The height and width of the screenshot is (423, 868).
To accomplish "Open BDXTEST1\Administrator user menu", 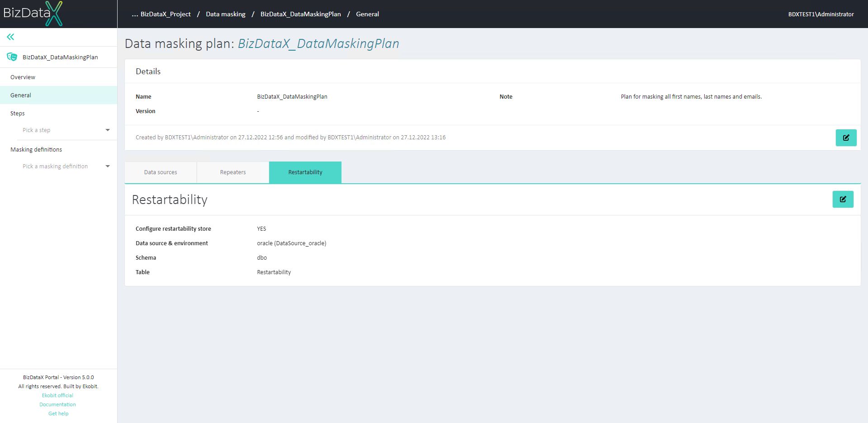I will pyautogui.click(x=821, y=14).
